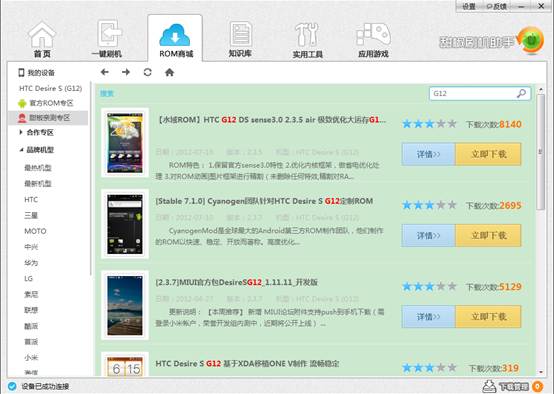Open the 一键刷机 tab
The height and width of the screenshot is (394, 554).
(107, 40)
